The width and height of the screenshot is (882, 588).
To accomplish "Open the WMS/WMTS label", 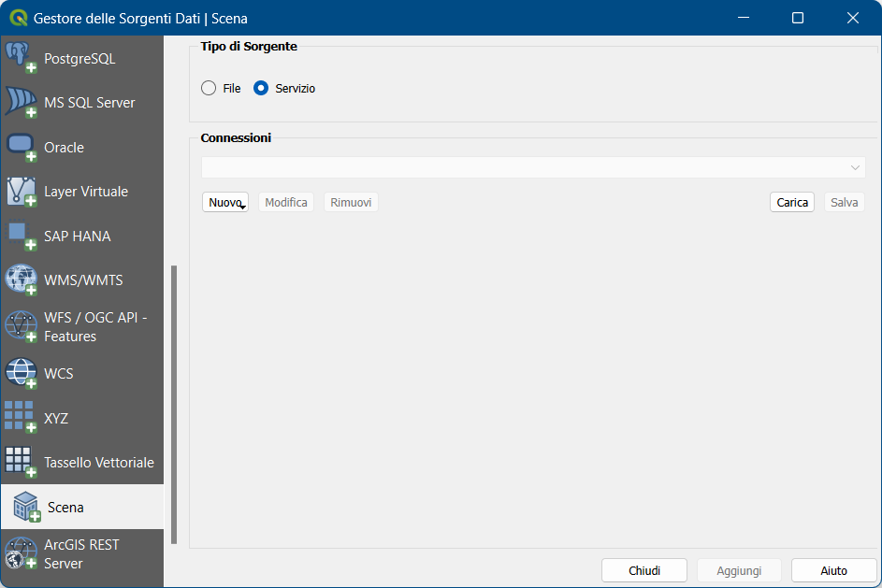I will [x=83, y=280].
